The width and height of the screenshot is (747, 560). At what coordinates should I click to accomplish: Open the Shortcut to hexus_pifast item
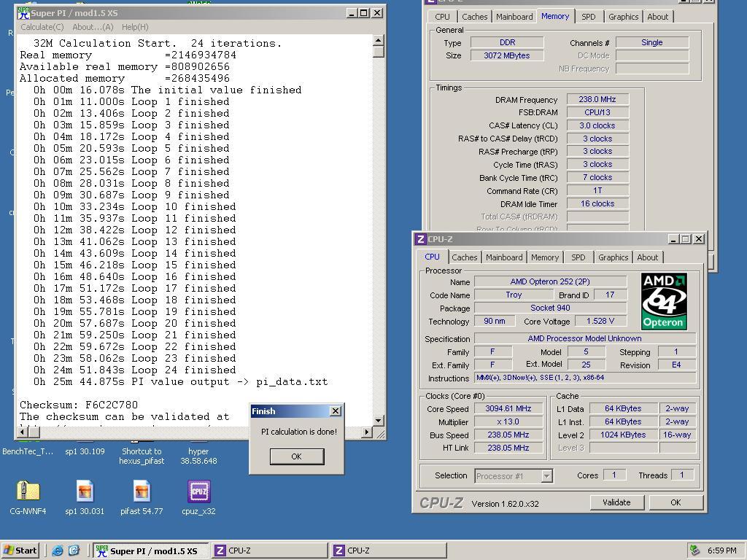142,456
